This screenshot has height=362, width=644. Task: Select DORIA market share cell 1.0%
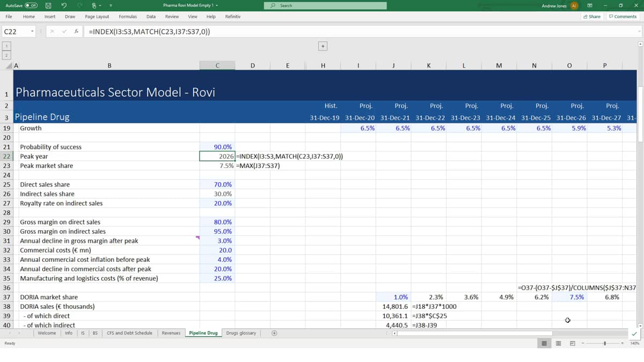coord(393,297)
